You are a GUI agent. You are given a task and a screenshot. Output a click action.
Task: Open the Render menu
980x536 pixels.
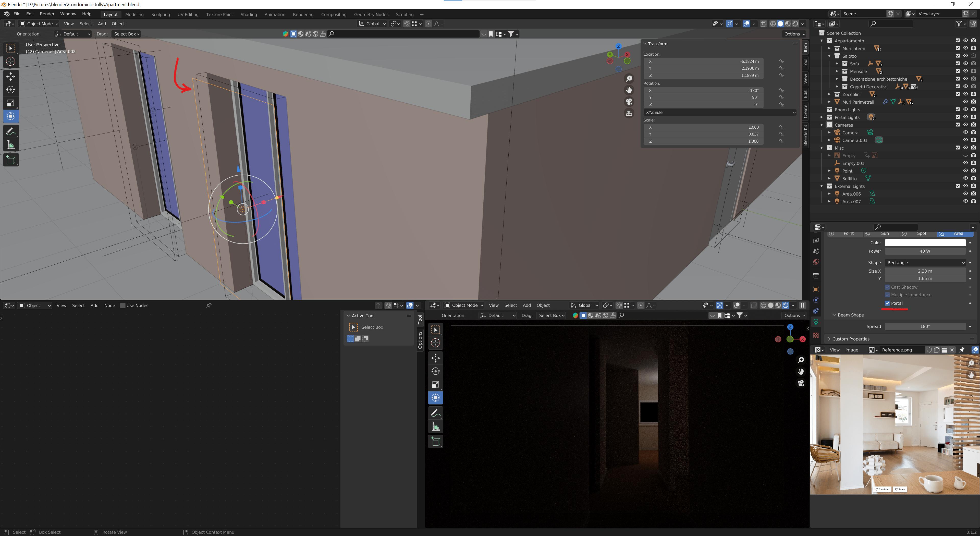click(47, 14)
